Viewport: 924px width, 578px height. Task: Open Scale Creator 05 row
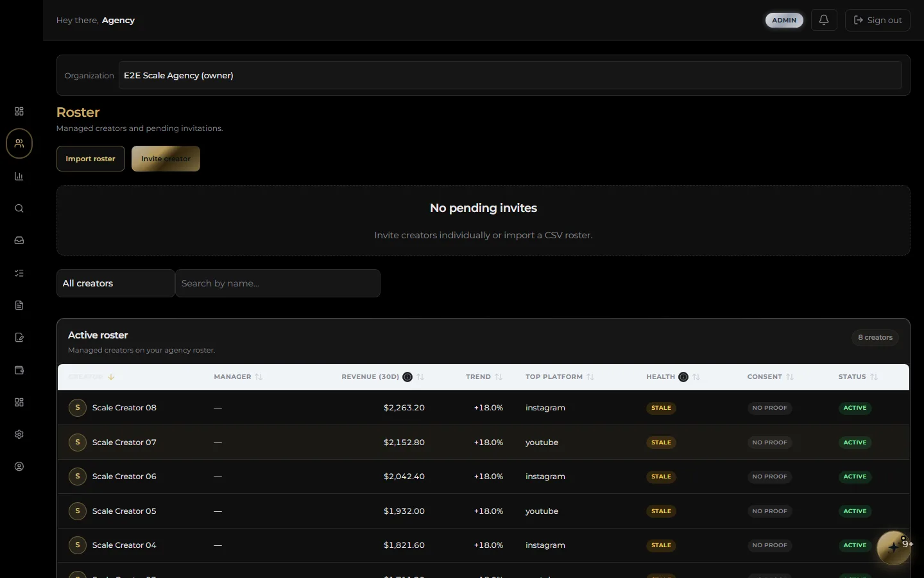coord(483,511)
